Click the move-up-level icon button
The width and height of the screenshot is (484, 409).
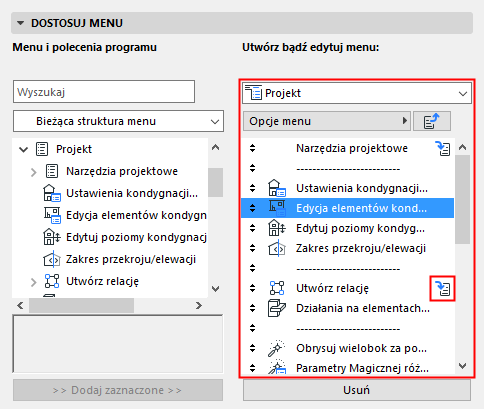pyautogui.click(x=432, y=121)
